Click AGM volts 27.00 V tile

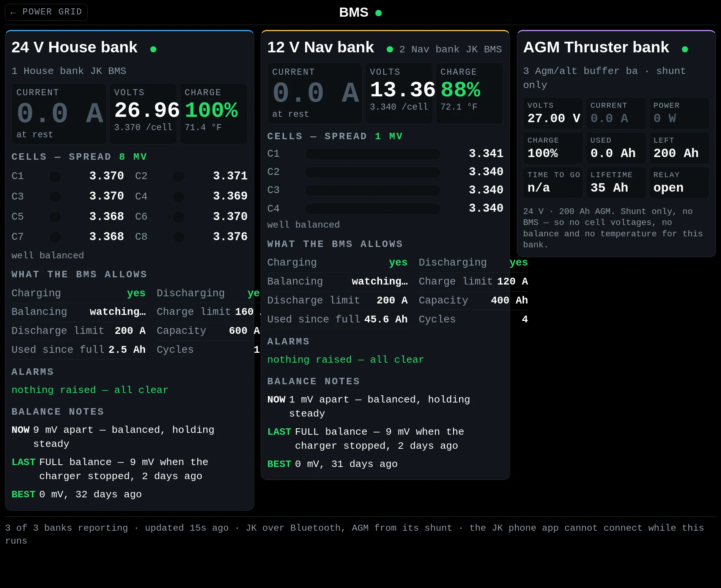[553, 113]
